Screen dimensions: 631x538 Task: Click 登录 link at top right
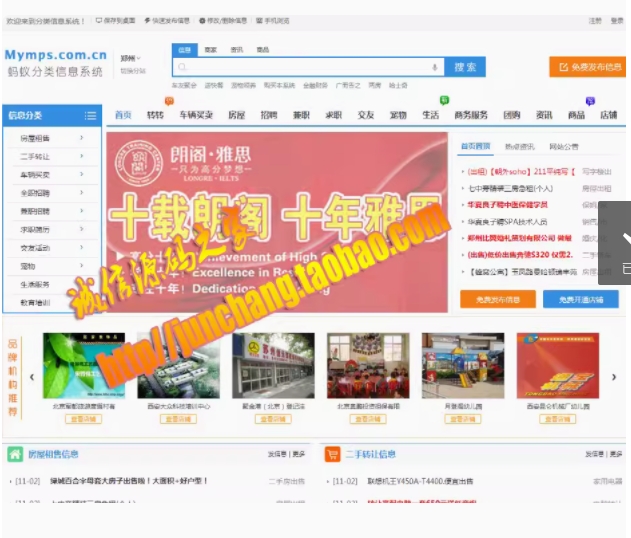point(617,21)
